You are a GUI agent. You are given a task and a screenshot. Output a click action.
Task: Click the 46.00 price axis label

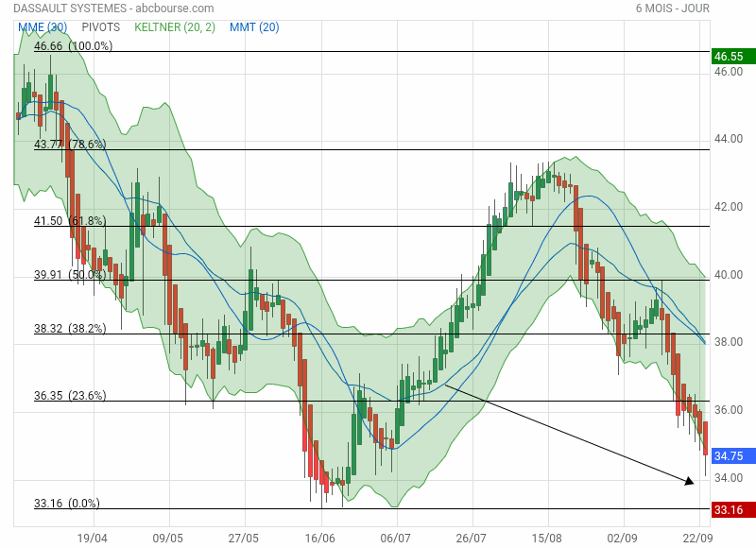729,72
